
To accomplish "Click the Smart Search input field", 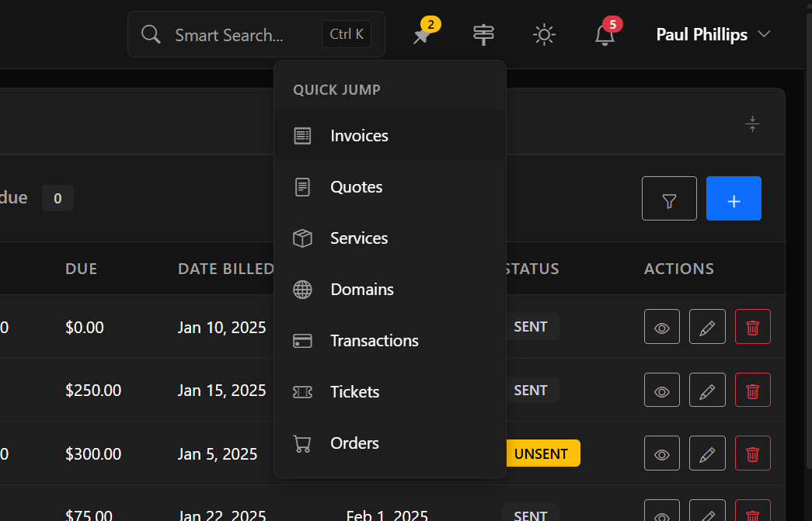I will [x=245, y=35].
